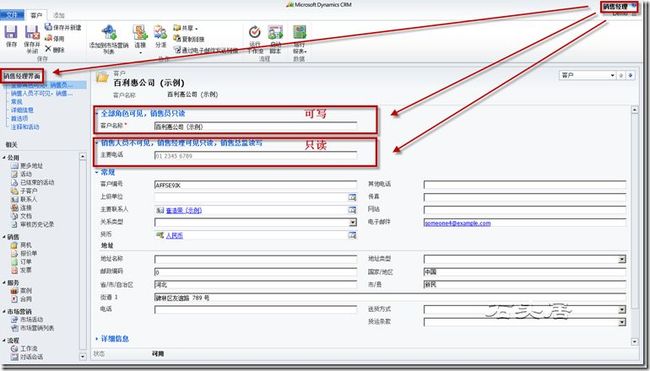Click form scrollbar down arrow

click(634, 342)
